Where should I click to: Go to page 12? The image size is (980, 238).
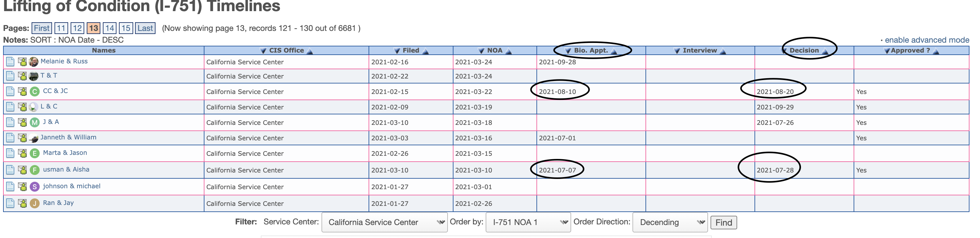coord(77,28)
